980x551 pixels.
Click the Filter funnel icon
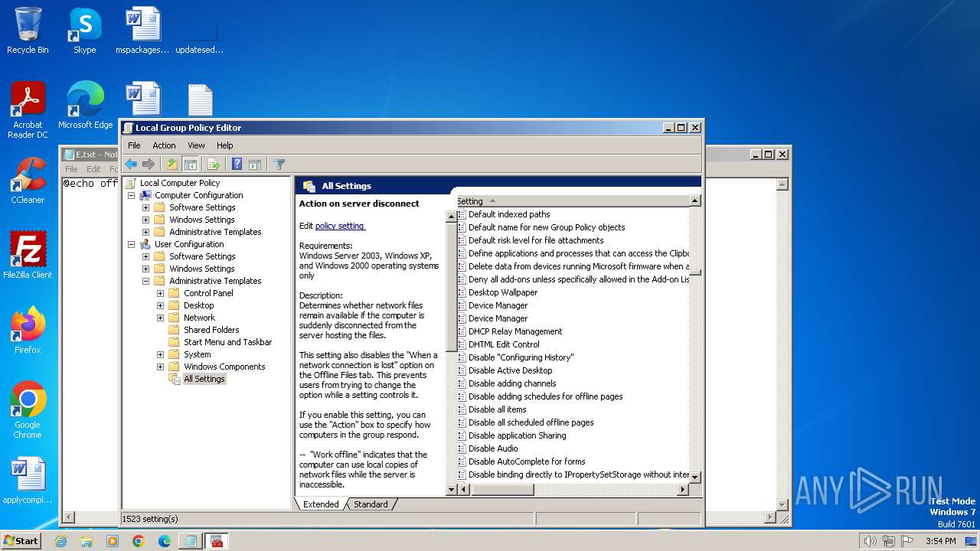[279, 165]
